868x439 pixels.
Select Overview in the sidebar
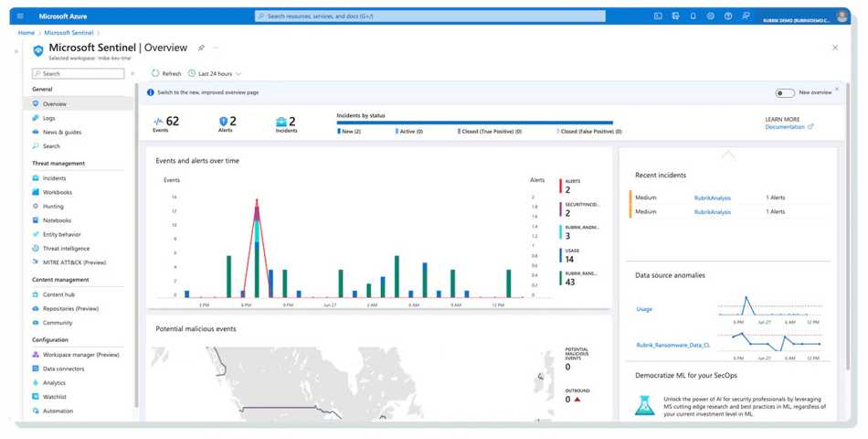pos(78,103)
